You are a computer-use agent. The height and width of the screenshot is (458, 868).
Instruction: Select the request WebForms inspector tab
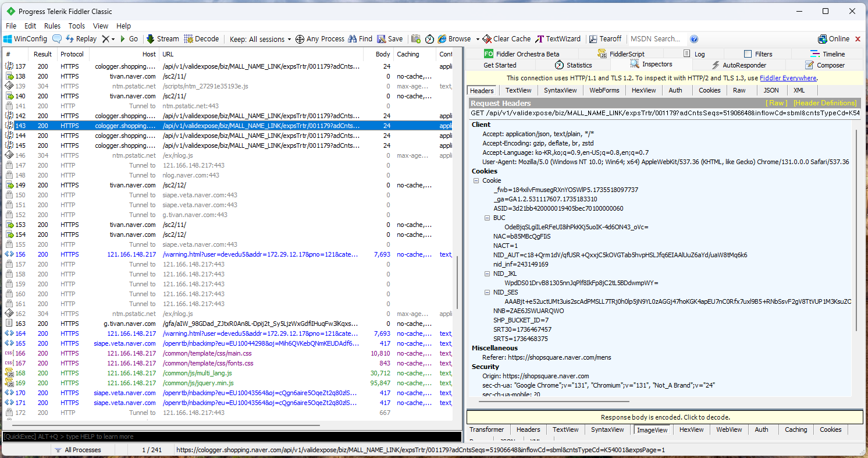pos(604,90)
